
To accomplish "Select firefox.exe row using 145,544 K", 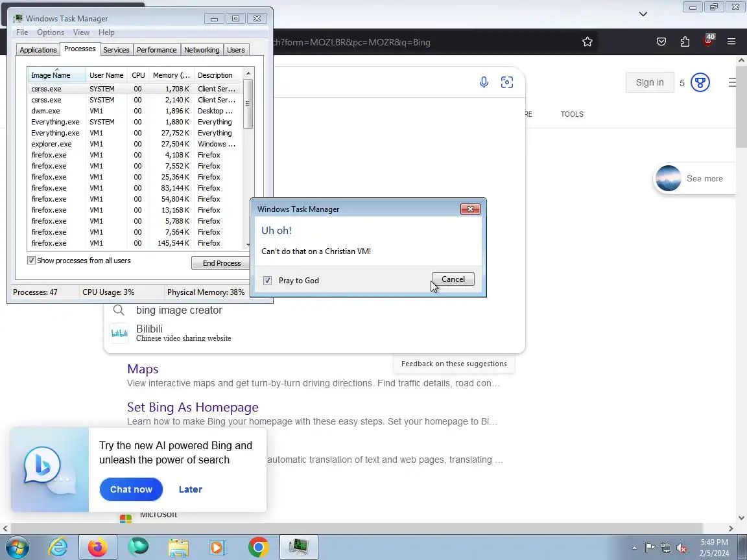I will pos(135,243).
